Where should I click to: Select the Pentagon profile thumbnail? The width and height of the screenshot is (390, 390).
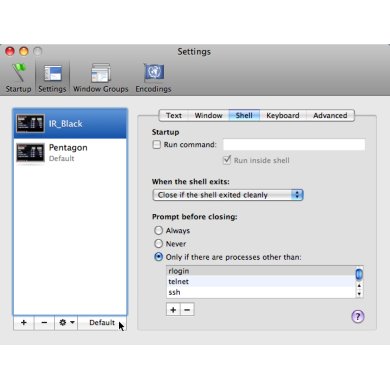30,153
